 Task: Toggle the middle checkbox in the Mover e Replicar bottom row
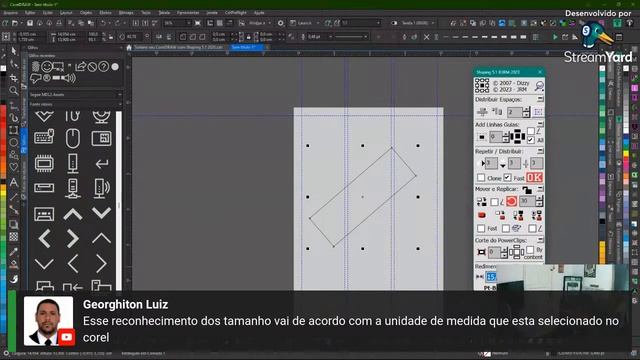tap(506, 229)
